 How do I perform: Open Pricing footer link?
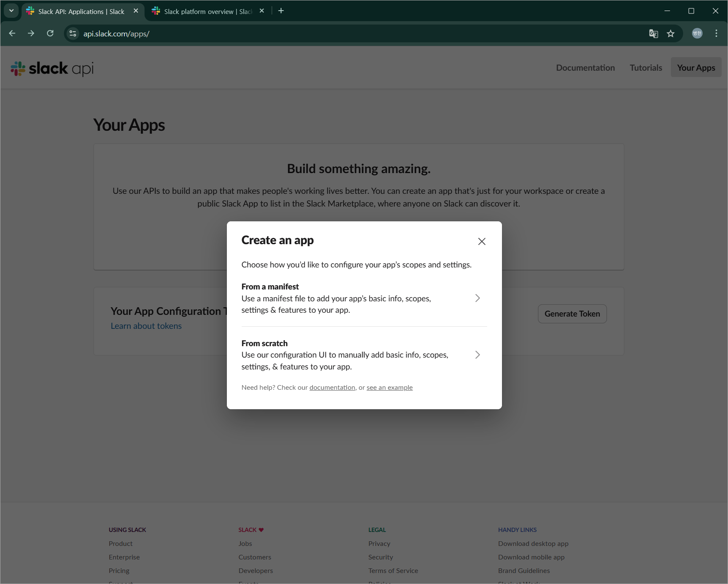click(x=119, y=570)
